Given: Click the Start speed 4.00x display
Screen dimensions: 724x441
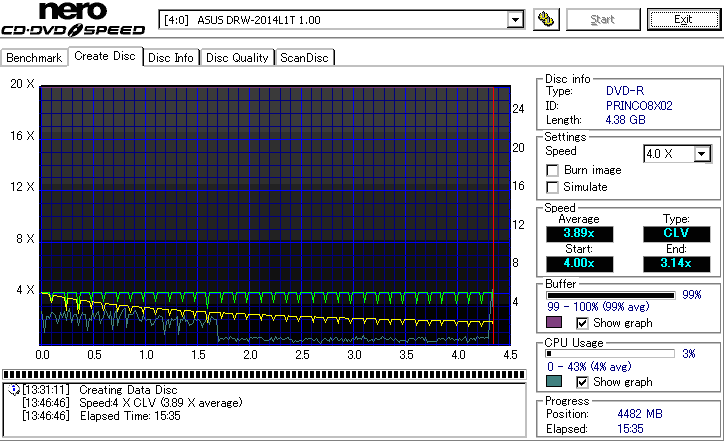Looking at the screenshot, I should (x=579, y=264).
